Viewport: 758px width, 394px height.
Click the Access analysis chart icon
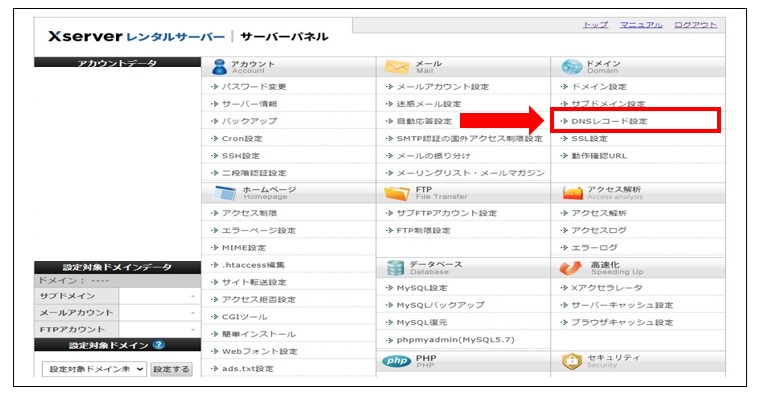coord(572,193)
